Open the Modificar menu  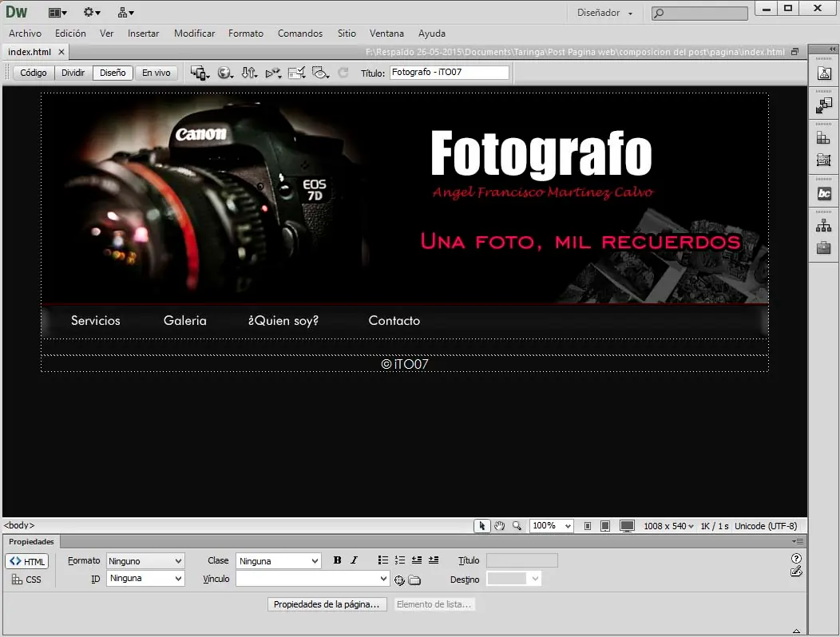195,34
